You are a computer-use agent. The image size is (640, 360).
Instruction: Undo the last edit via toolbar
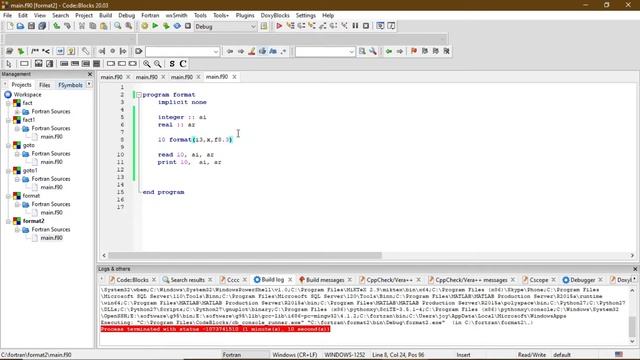(57, 26)
